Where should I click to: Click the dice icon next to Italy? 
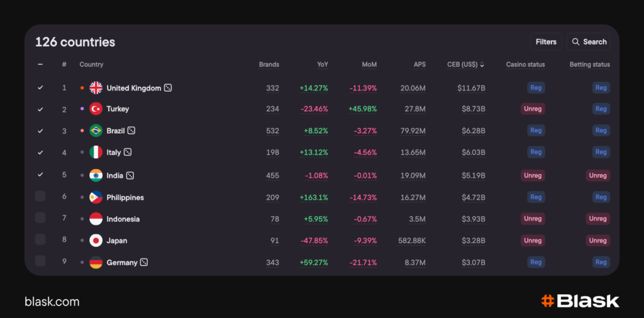pos(128,152)
